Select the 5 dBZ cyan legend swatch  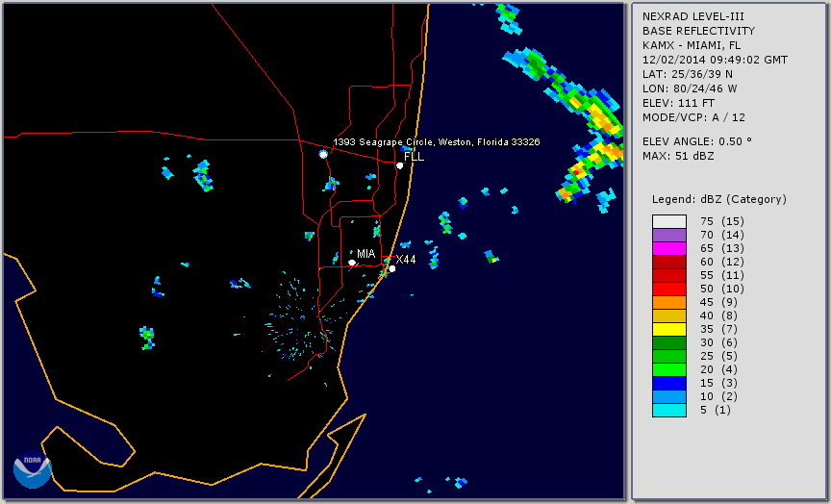click(x=669, y=410)
